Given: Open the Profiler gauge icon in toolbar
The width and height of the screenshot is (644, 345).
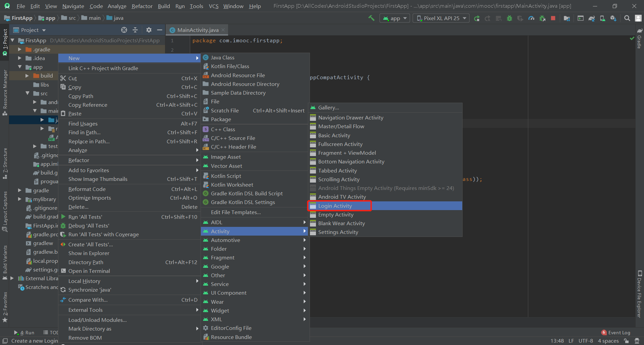Looking at the screenshot, I should pyautogui.click(x=531, y=18).
